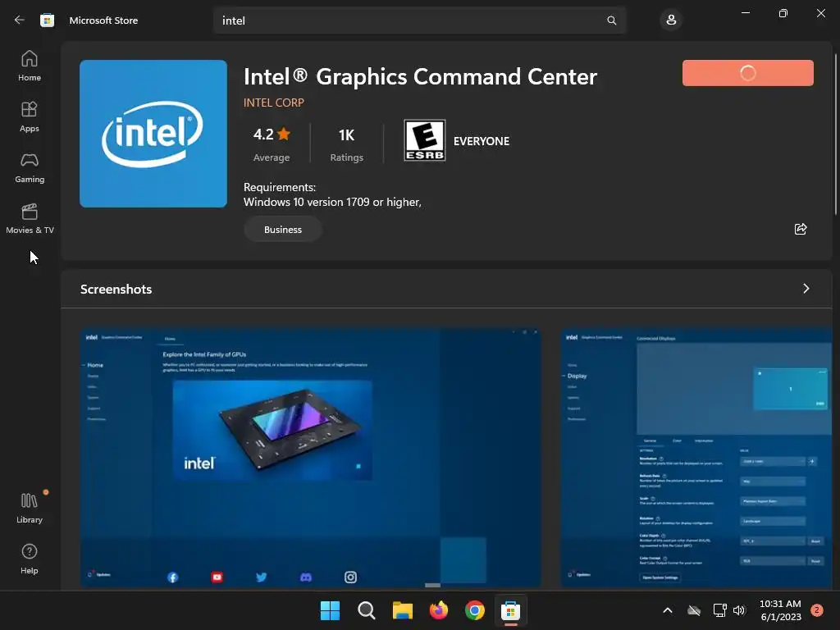Open Home in the sidebar
The width and height of the screenshot is (840, 630).
click(x=30, y=66)
